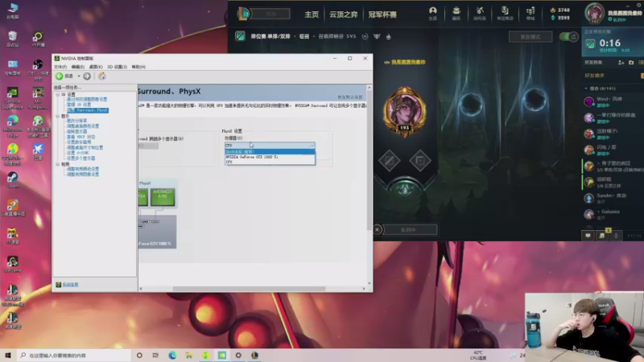Screen dimensions: 644x362
Task: Select 调整视频图像设置 in task tree
Action: [x=83, y=174]
